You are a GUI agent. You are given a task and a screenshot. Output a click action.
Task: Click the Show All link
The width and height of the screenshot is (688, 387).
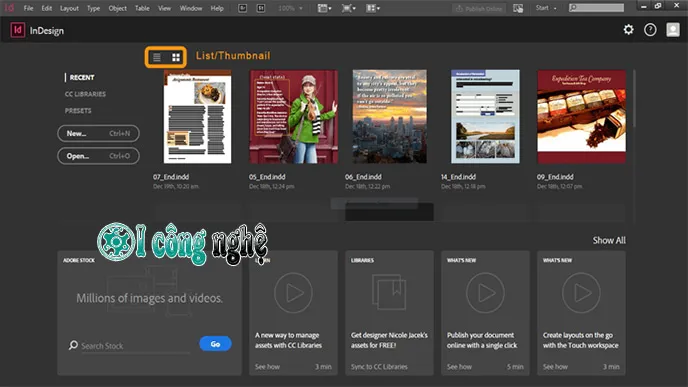609,240
